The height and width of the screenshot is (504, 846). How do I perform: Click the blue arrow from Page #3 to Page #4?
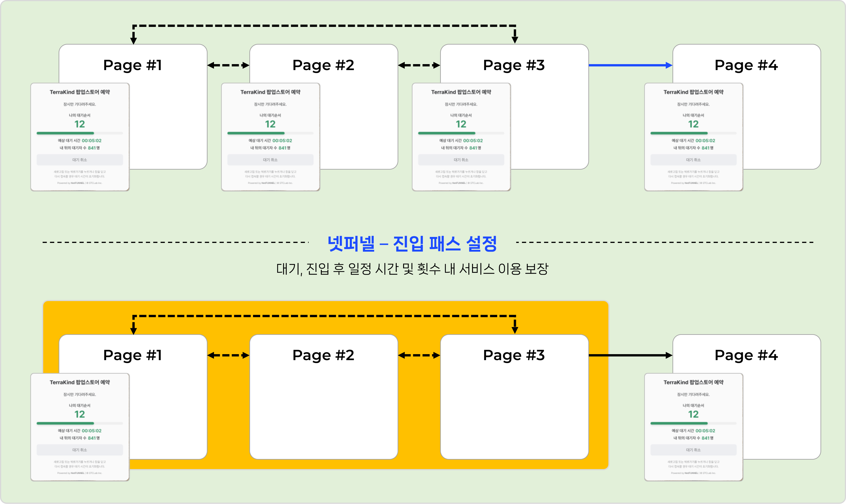point(630,65)
